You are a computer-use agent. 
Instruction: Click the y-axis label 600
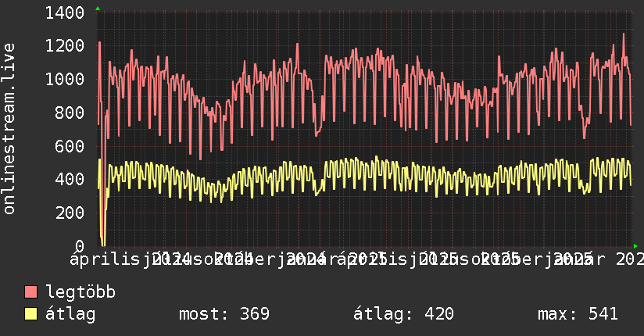(x=70, y=146)
